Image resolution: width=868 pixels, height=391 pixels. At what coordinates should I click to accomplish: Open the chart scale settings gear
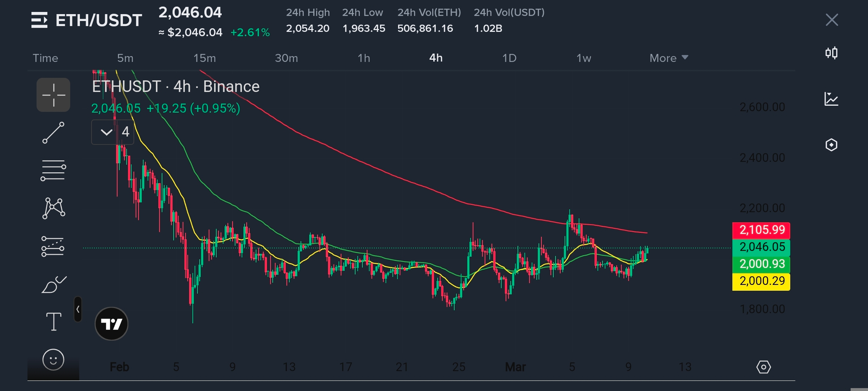[763, 367]
